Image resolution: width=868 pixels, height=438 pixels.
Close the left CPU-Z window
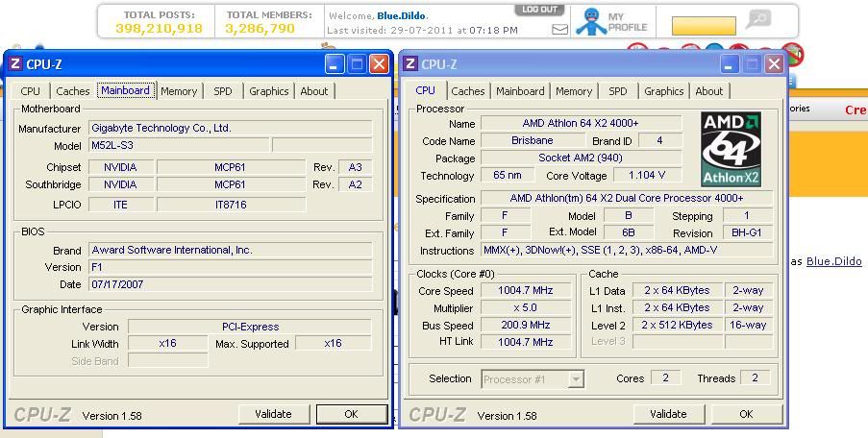(x=379, y=64)
